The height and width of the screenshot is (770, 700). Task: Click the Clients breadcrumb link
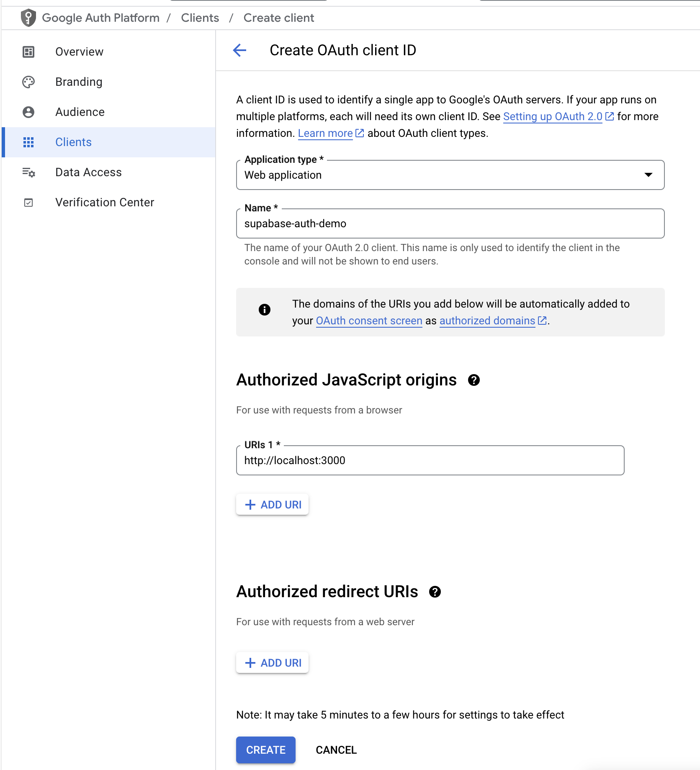pos(200,18)
